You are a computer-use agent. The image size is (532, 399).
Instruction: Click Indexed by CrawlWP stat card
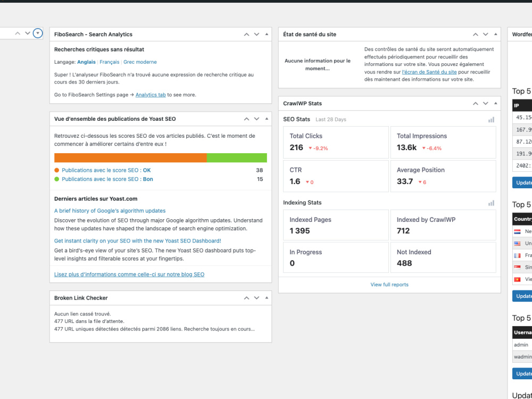coord(443,225)
